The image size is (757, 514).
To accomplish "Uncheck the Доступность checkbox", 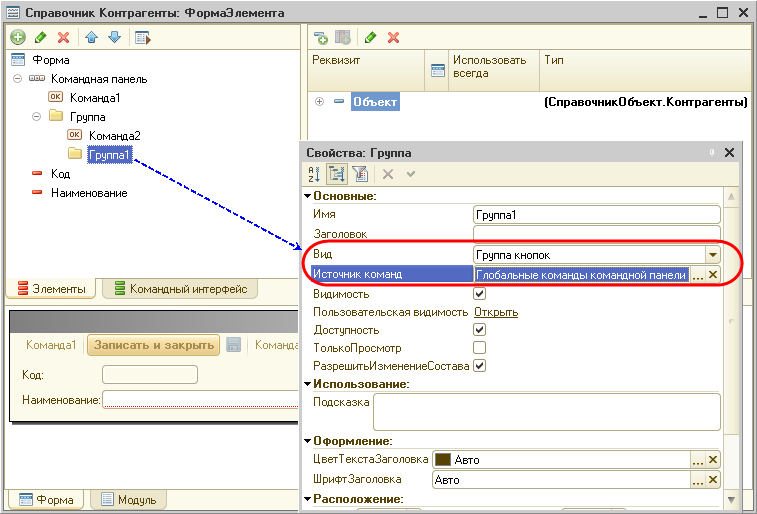I will click(x=479, y=330).
